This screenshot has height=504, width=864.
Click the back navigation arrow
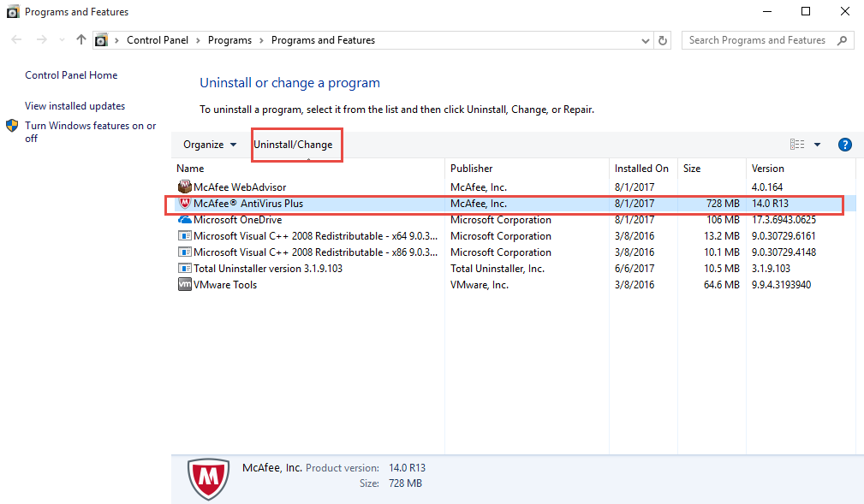click(x=17, y=40)
